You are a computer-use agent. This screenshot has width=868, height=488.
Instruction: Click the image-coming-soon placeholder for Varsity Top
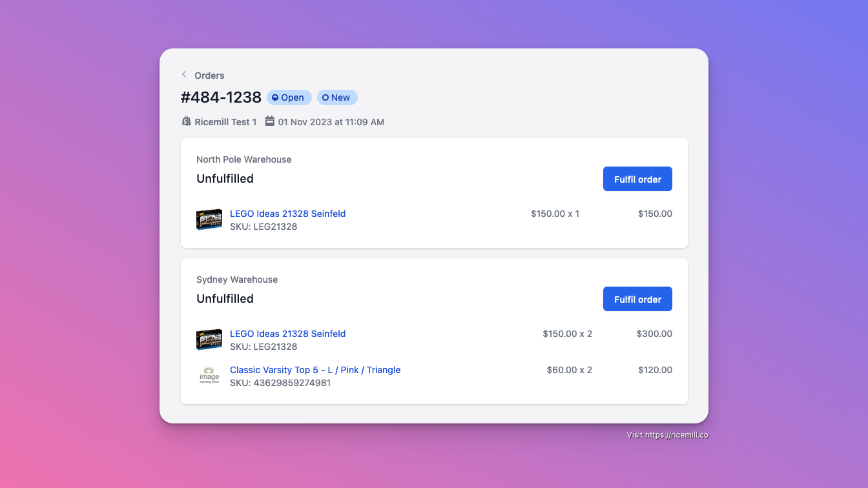tap(209, 376)
